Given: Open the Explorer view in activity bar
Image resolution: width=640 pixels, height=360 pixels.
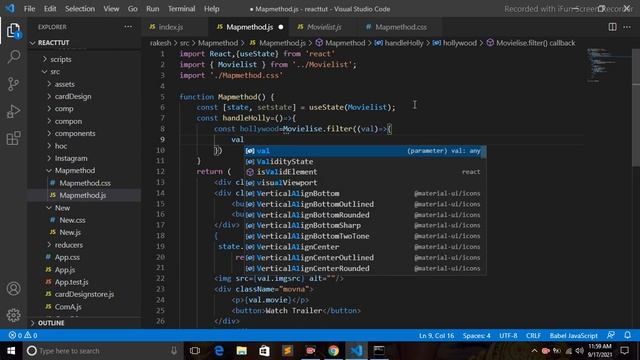Looking at the screenshot, I should (13, 31).
